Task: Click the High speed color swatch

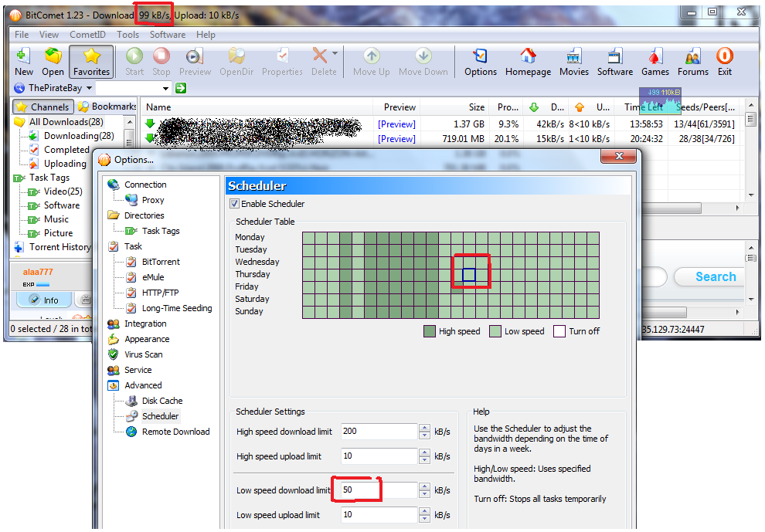Action: [x=430, y=331]
